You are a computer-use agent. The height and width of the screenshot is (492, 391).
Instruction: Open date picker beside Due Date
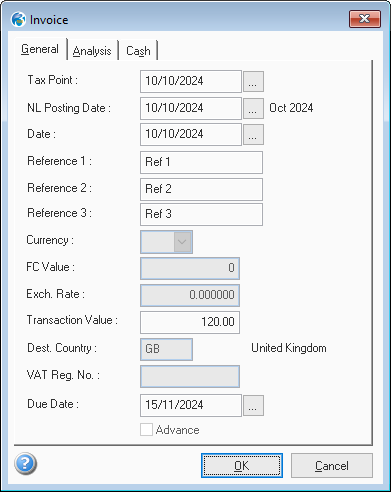coord(253,405)
